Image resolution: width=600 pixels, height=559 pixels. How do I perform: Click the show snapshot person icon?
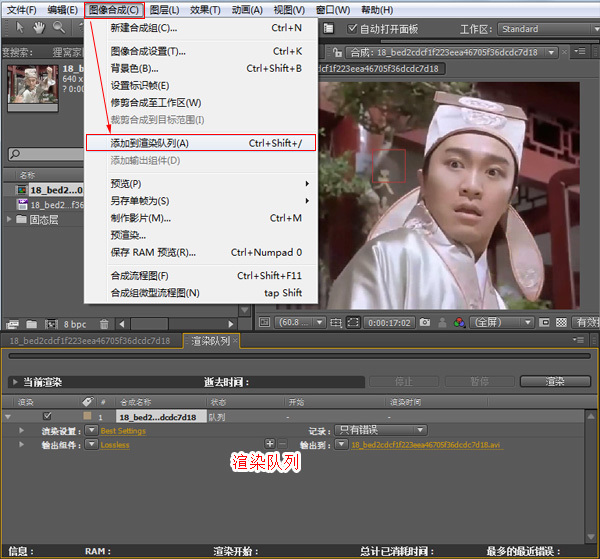[x=442, y=323]
